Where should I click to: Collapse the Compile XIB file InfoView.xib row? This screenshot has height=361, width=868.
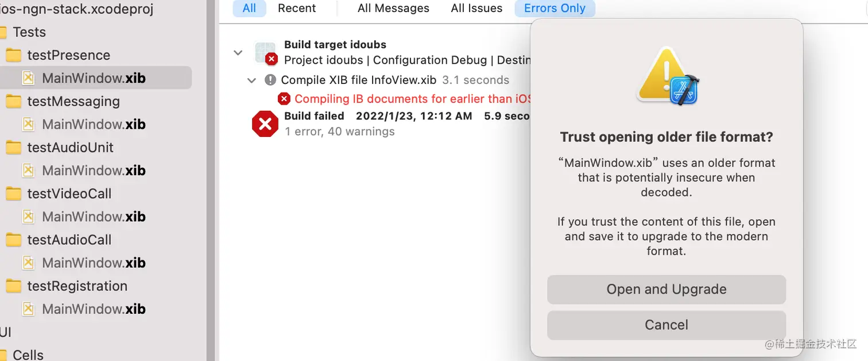click(251, 80)
